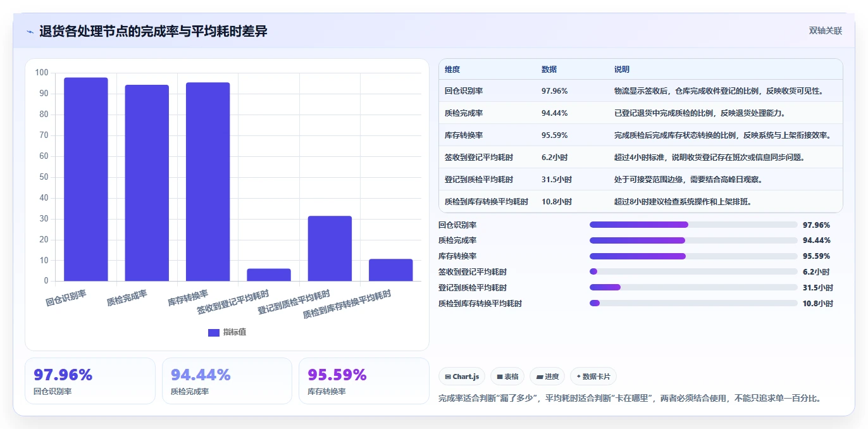
Task: Select the 质检完成率 table row name
Action: tap(464, 113)
